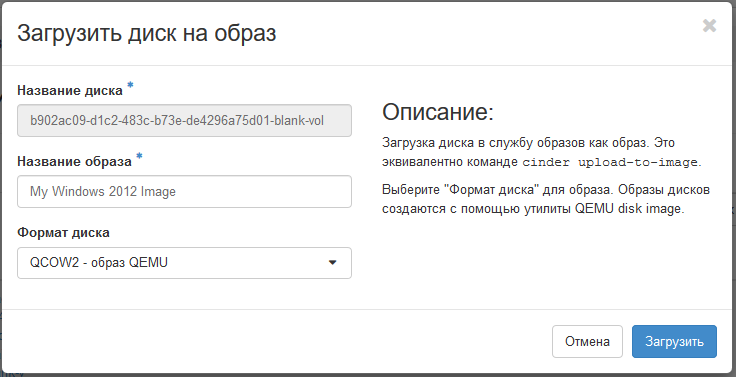Open the disk format dropdown

click(184, 263)
